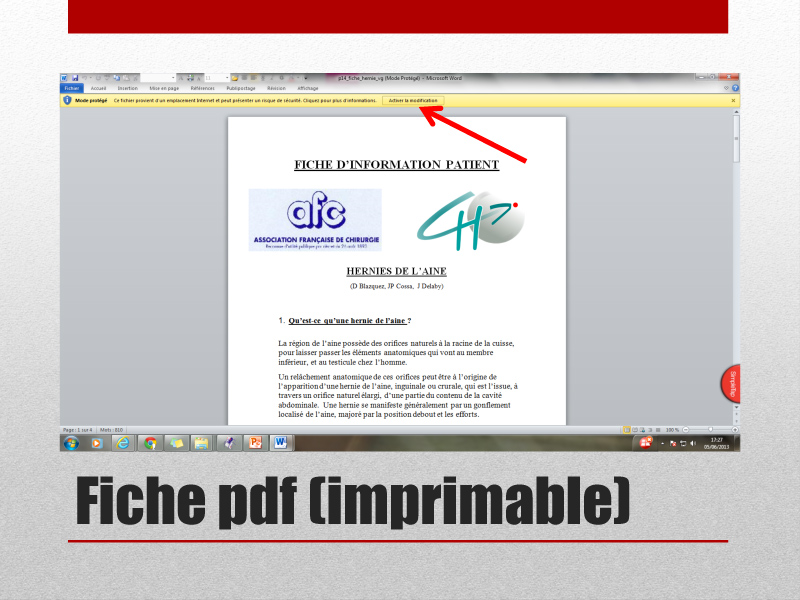The image size is (800, 600).
Task: Open the Fichier tab
Action: [72, 88]
